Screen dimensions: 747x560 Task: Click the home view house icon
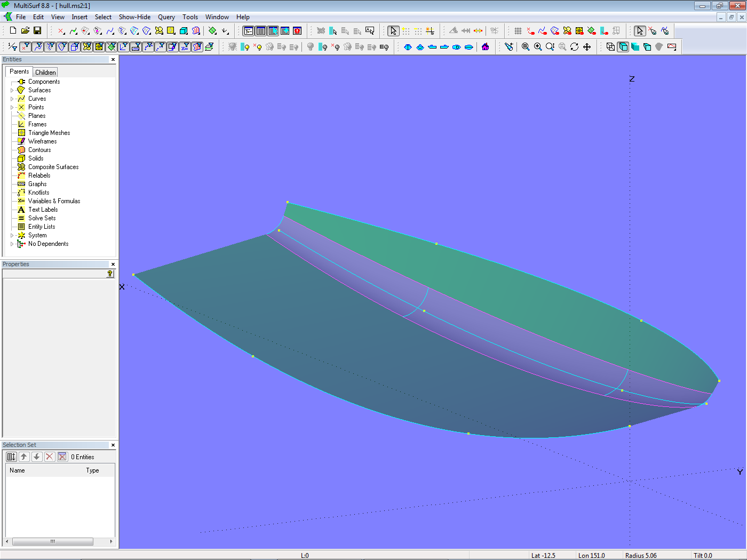click(485, 47)
